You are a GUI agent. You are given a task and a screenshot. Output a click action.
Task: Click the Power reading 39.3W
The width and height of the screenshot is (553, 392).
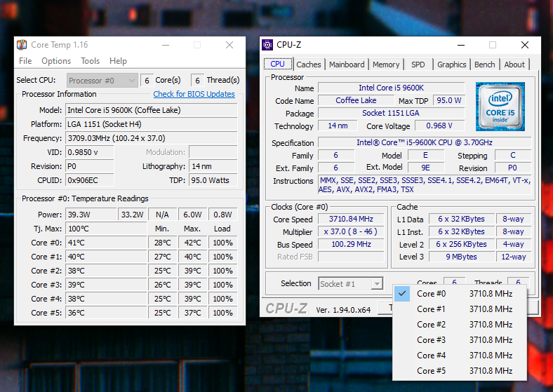pos(91,215)
